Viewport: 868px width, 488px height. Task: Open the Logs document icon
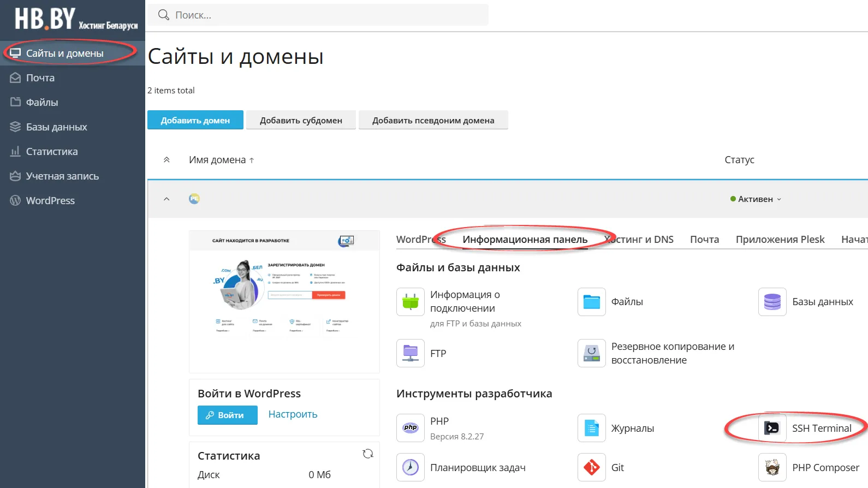591,428
